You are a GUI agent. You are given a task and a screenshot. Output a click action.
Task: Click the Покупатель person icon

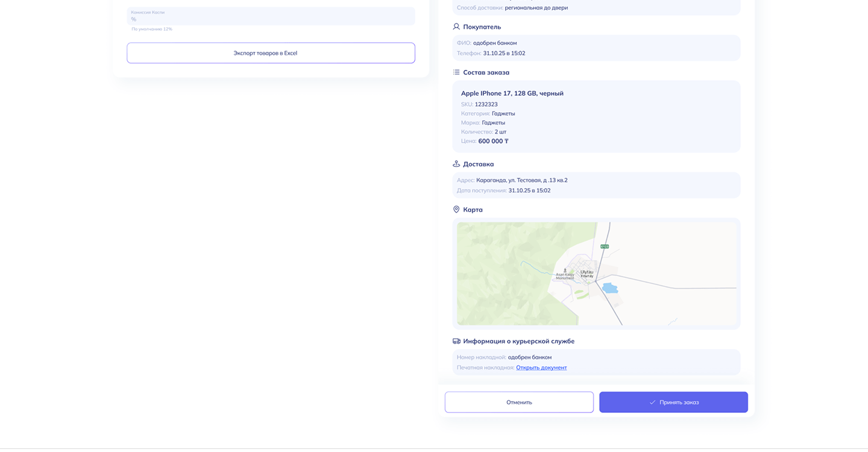pos(456,27)
